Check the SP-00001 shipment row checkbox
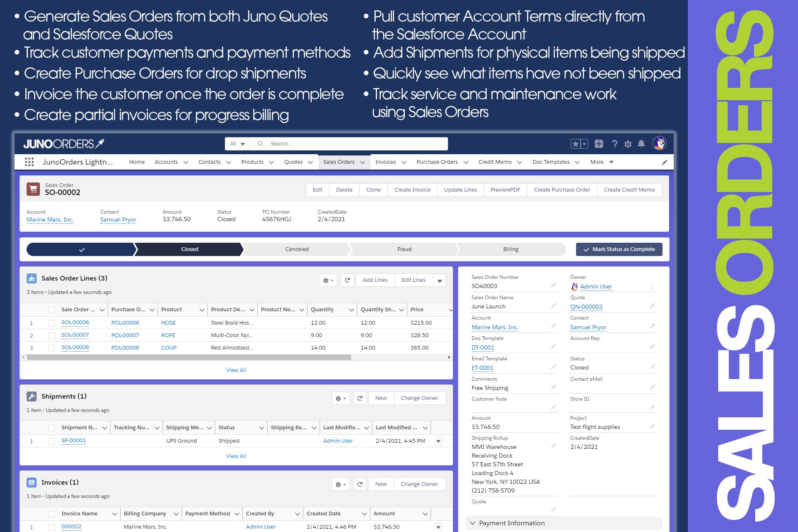Screen dimensions: 798x532 click(52, 441)
